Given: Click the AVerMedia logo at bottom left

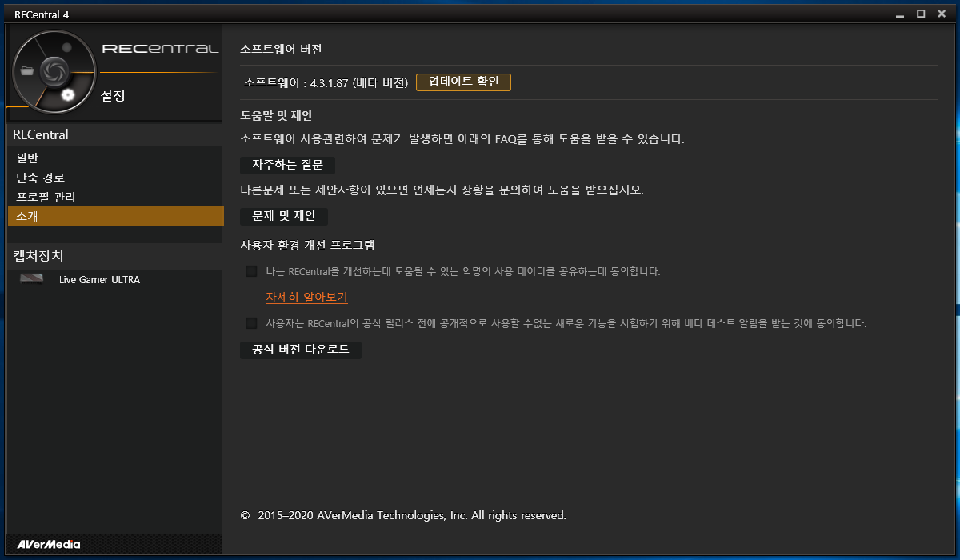Looking at the screenshot, I should click(49, 545).
